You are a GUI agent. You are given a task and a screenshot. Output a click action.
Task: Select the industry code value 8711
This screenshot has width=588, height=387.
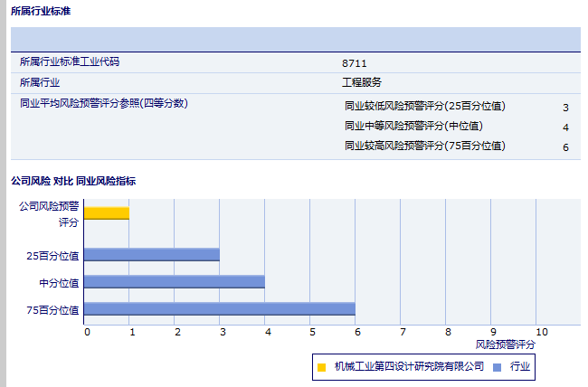(x=354, y=63)
